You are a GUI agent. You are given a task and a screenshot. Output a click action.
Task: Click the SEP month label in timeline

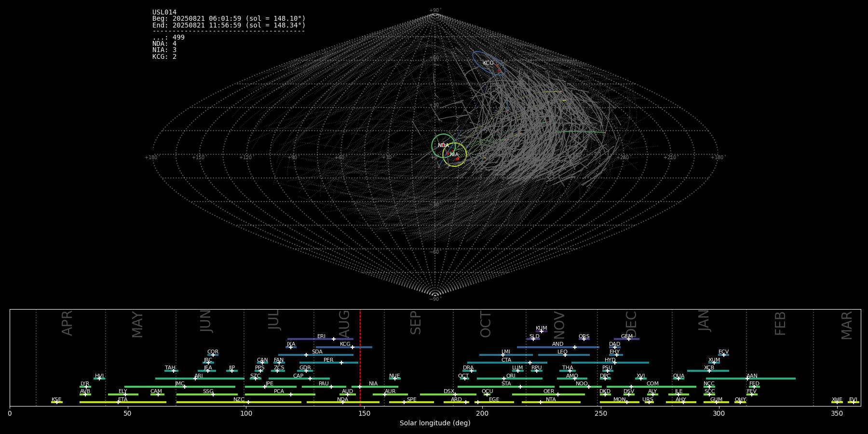[416, 323]
